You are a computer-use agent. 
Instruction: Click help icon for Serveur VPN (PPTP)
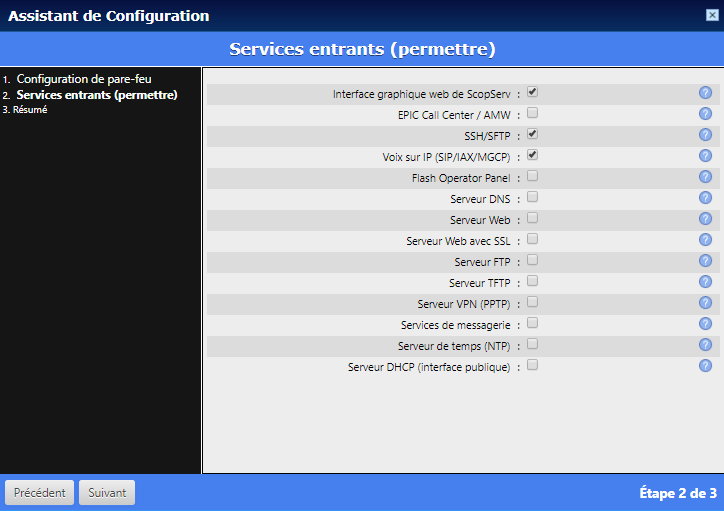pos(705,303)
